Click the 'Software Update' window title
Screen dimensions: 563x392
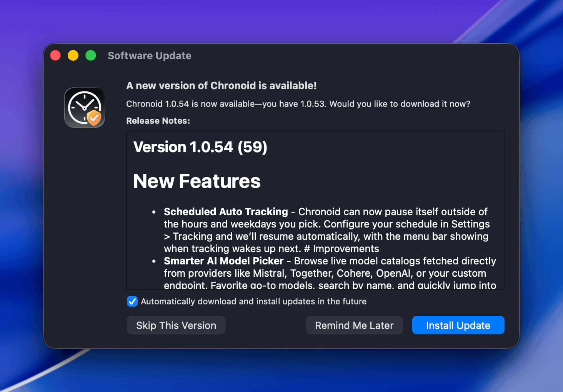[x=149, y=56]
